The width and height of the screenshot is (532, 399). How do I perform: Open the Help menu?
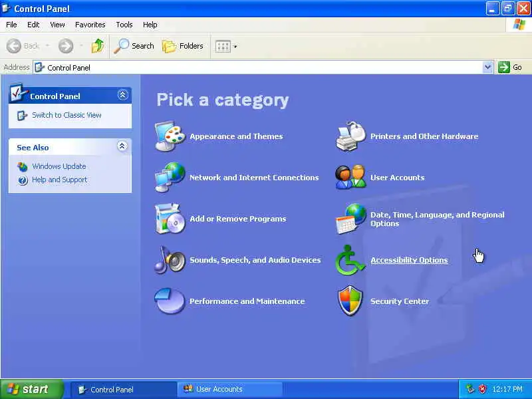coord(150,25)
